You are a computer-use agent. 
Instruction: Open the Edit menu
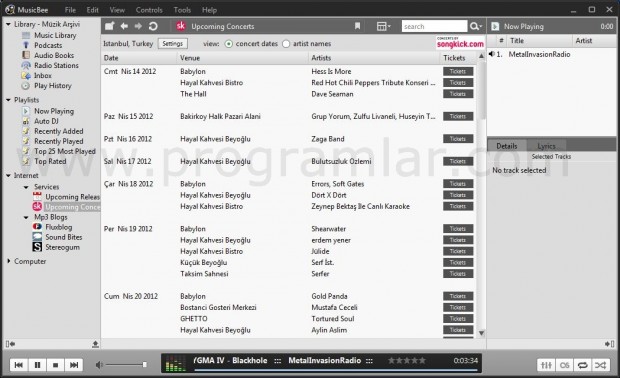[x=93, y=10]
